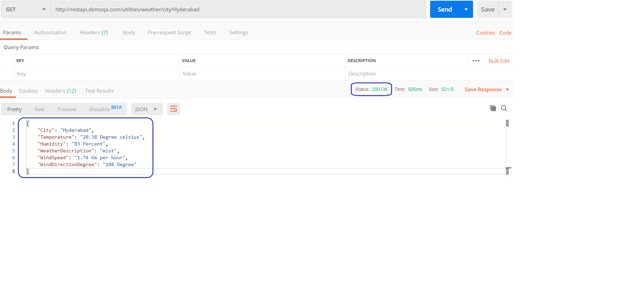The image size is (644, 291).
Task: Select the Pretty view mode
Action: pos(14,109)
